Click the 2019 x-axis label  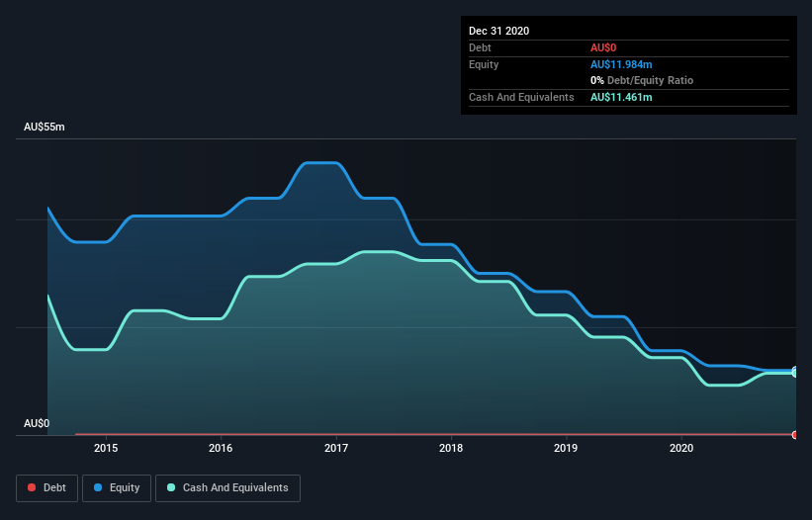coord(566,448)
